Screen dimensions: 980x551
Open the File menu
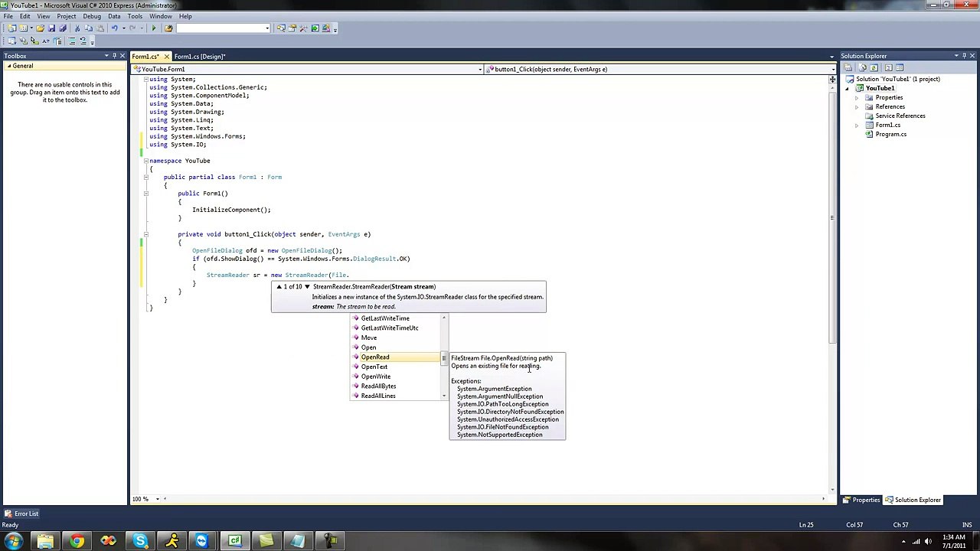(x=8, y=16)
